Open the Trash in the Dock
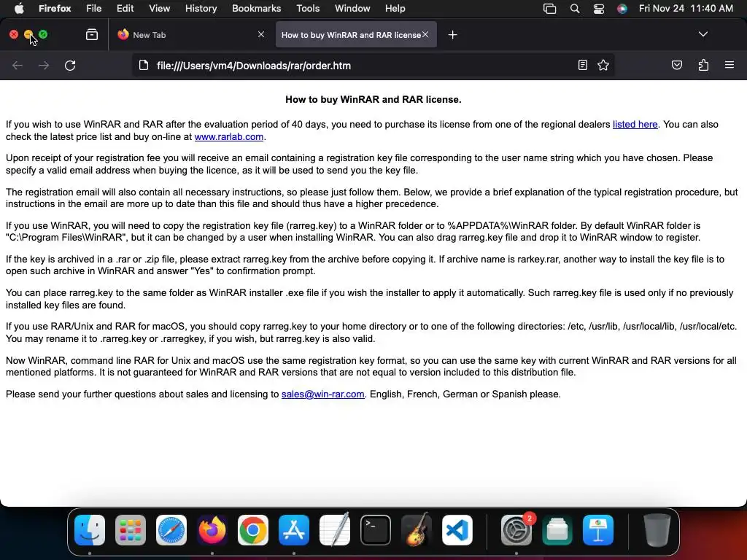This screenshot has height=560, width=747. pyautogui.click(x=657, y=529)
